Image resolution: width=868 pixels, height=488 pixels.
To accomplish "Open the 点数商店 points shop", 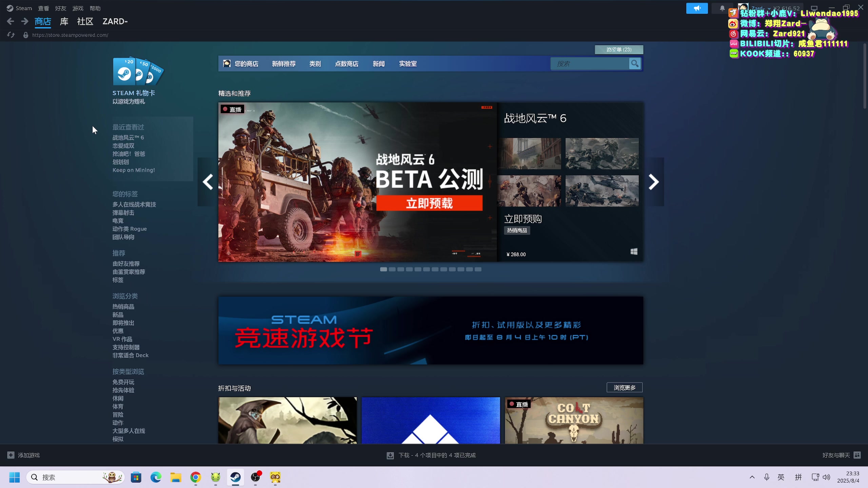I will tap(347, 64).
